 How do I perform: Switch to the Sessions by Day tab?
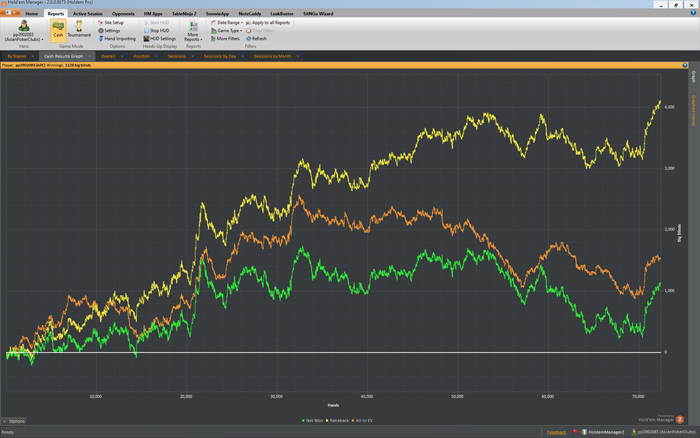[x=220, y=56]
